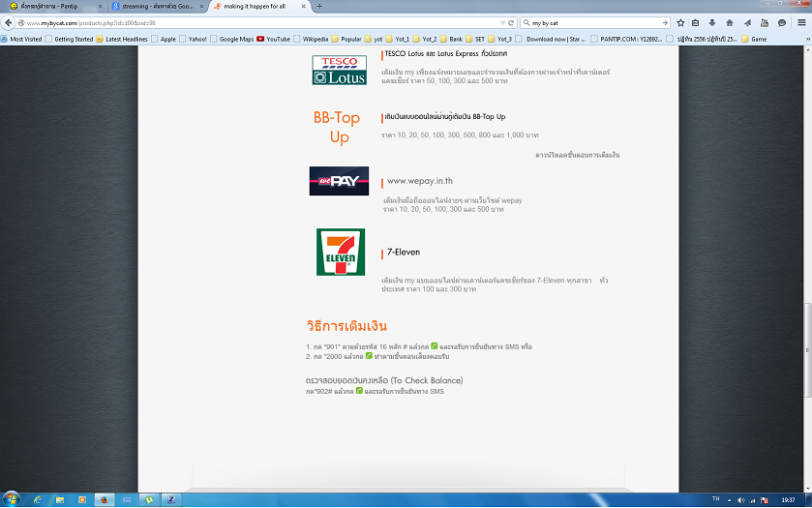This screenshot has width=812, height=508.
Task: Open the uTorrent taskbar icon
Action: (x=149, y=499)
